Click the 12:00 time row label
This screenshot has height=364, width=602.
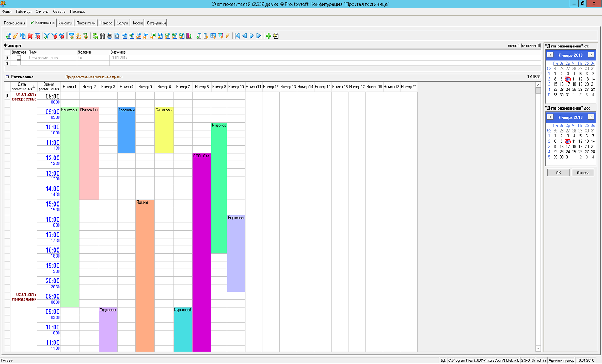coord(53,158)
